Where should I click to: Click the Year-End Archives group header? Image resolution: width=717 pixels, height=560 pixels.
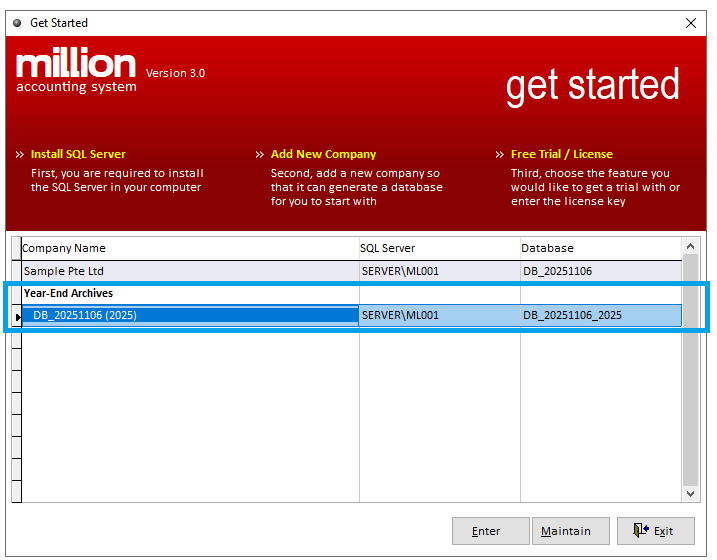(69, 293)
